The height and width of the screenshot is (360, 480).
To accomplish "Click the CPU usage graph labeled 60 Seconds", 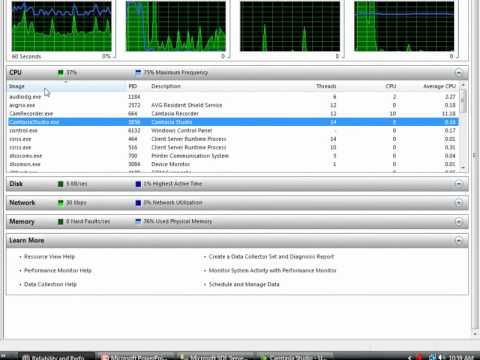I will pos(62,26).
